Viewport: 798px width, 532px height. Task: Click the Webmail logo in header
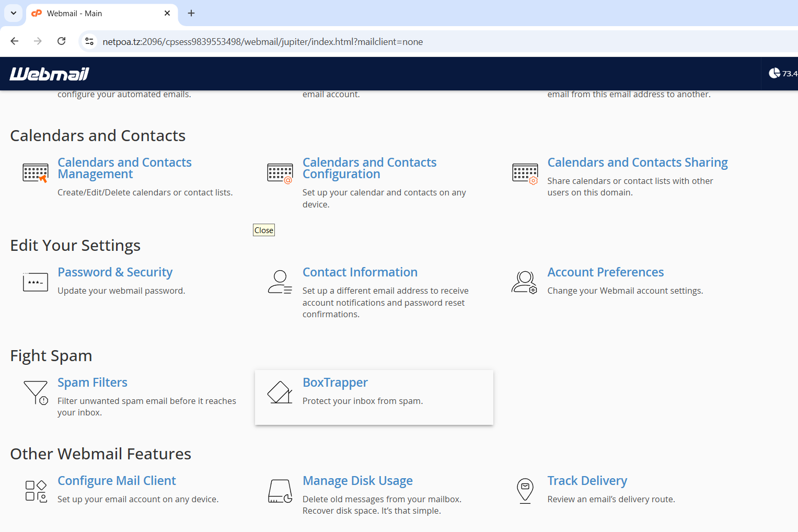(49, 74)
